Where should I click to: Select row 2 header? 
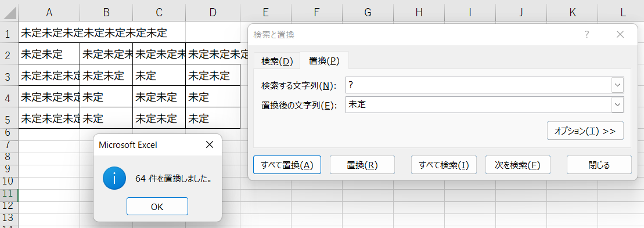tap(9, 53)
